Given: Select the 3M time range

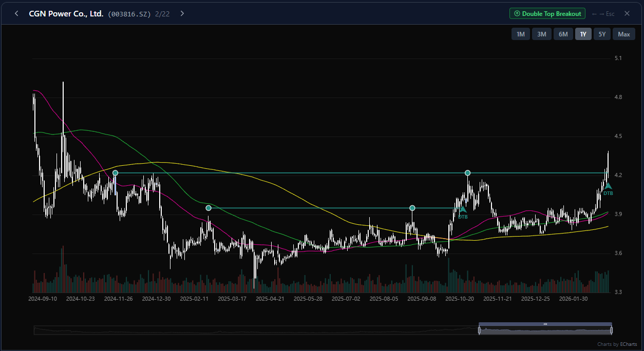Looking at the screenshot, I should [542, 34].
